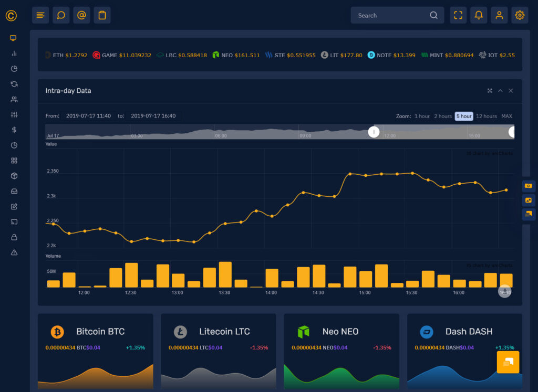Screen dimensions: 538x392
Task: Open the sliders icon in sidebar
Action: (14, 114)
